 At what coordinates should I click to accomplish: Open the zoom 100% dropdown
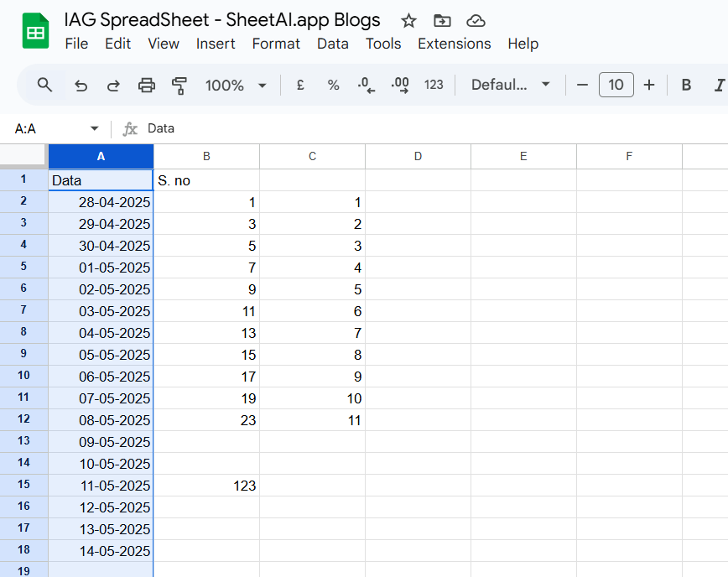tap(236, 86)
